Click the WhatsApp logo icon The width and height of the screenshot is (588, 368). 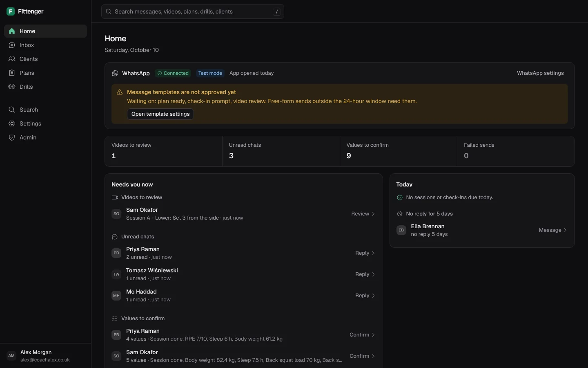115,73
